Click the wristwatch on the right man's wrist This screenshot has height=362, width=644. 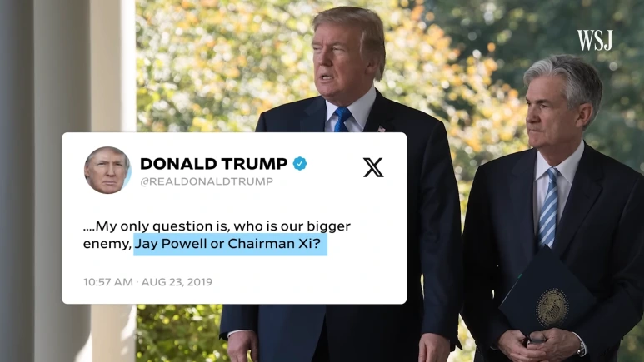coord(581,348)
